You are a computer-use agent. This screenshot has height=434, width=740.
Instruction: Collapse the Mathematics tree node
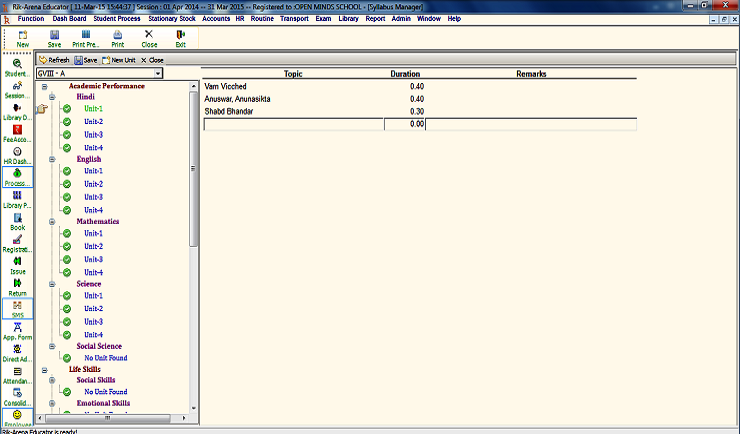click(51, 222)
